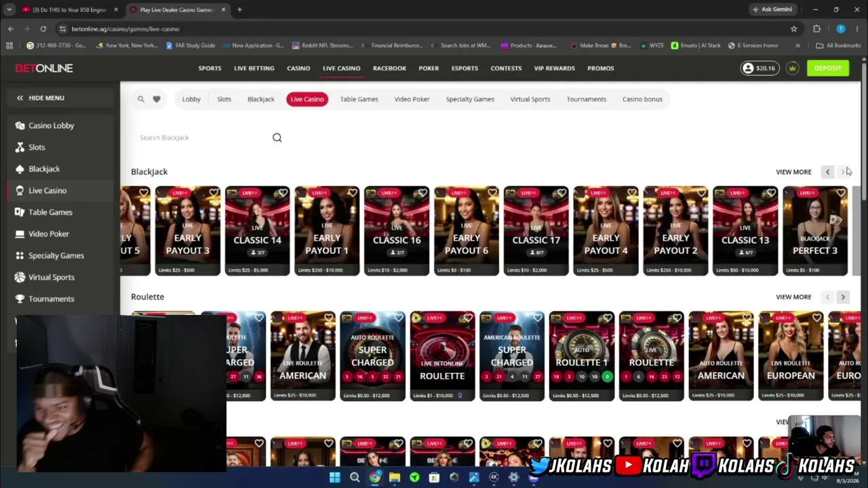Submit search with the Search Blackjack magnifier

click(277, 138)
